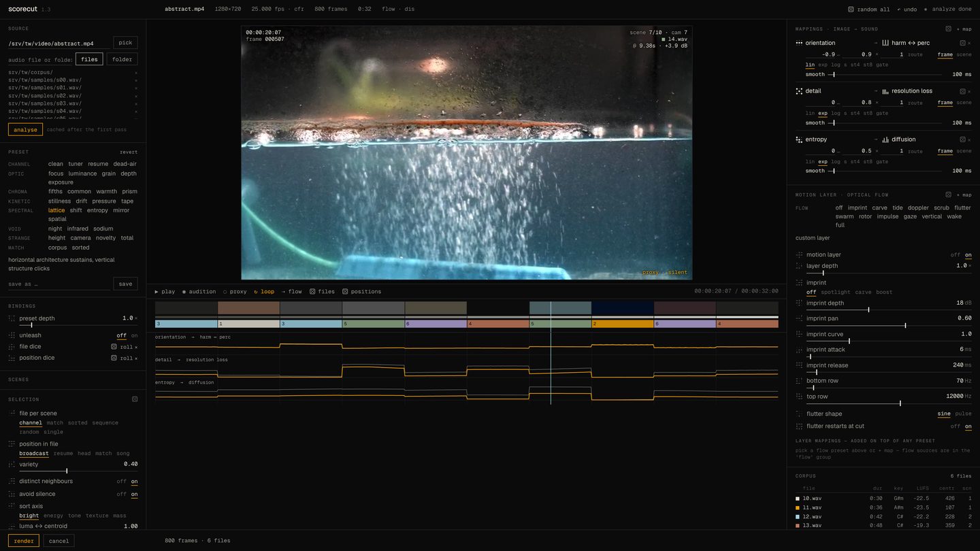
Task: Select the files audio source tab
Action: (x=89, y=59)
